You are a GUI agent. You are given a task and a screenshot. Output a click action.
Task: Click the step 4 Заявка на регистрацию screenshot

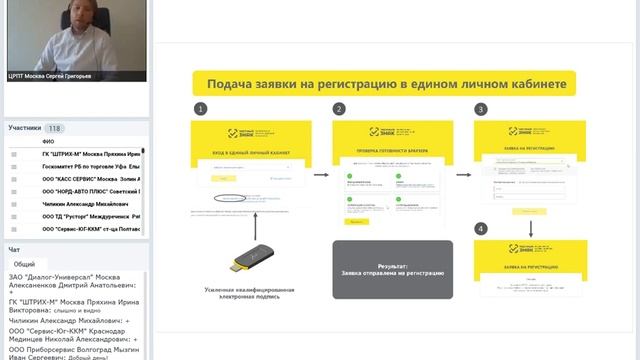point(531,268)
